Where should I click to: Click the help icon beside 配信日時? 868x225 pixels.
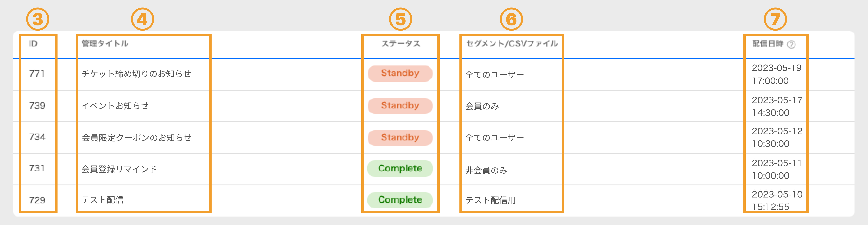tap(791, 44)
